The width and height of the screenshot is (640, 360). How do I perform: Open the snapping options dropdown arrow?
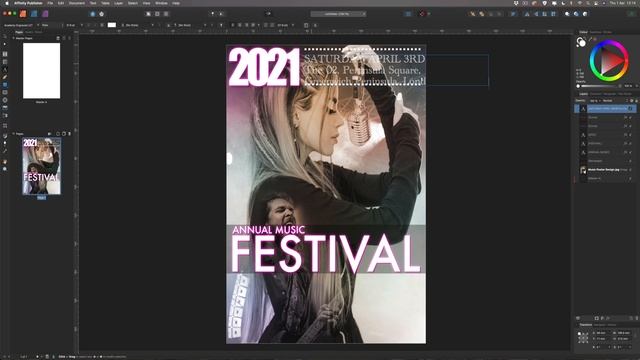(429, 13)
